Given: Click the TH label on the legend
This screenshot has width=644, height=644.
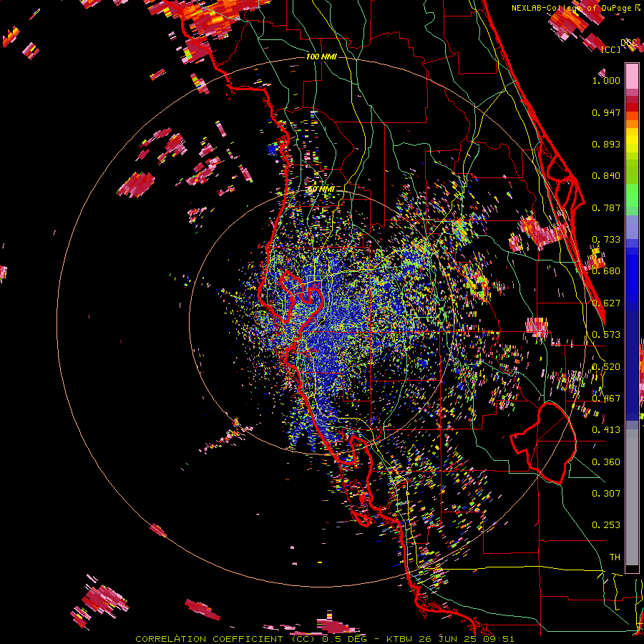Looking at the screenshot, I should coord(615,557).
